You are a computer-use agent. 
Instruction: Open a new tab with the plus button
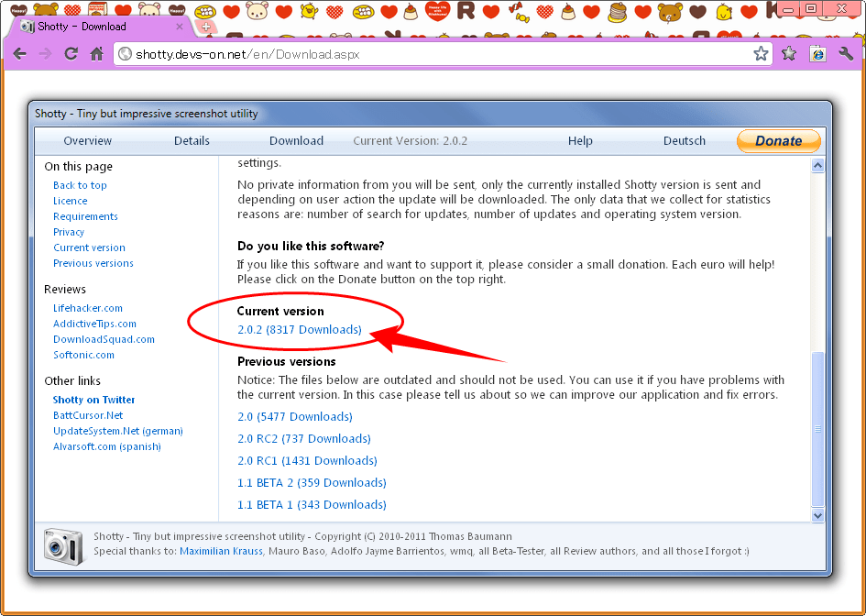[205, 27]
